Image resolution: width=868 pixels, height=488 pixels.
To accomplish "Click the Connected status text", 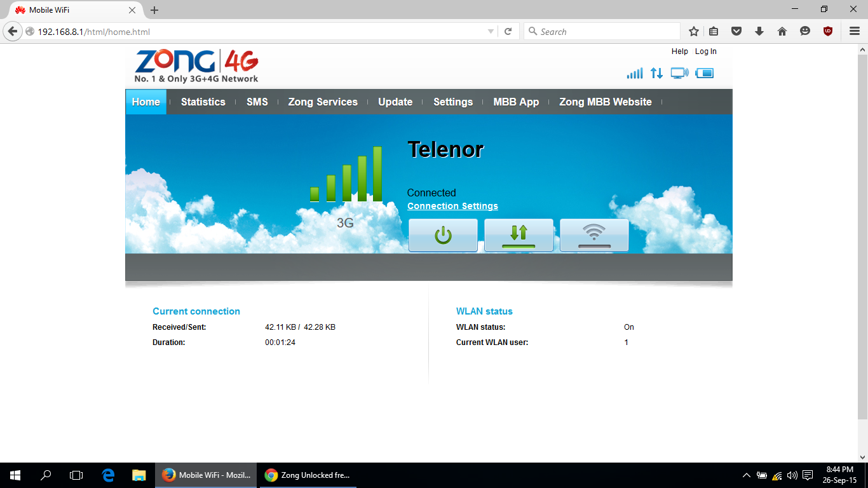I will click(431, 193).
